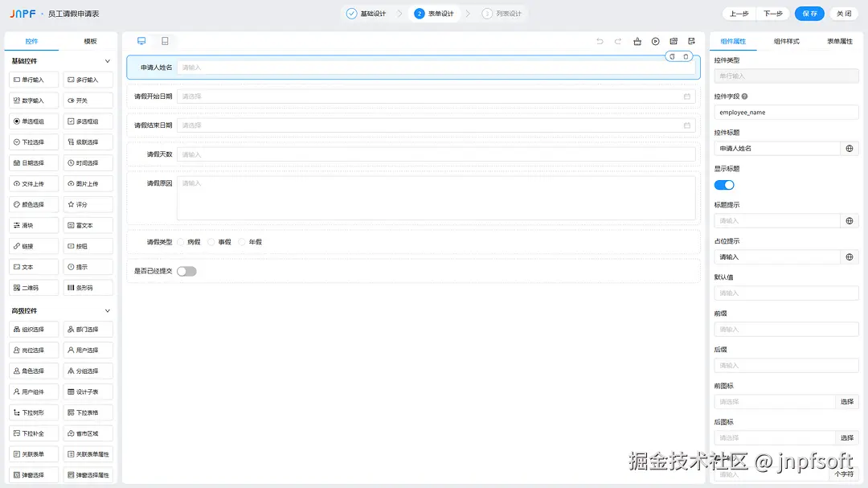
Task: Click the 请假原因 textarea on canvas
Action: (x=436, y=199)
